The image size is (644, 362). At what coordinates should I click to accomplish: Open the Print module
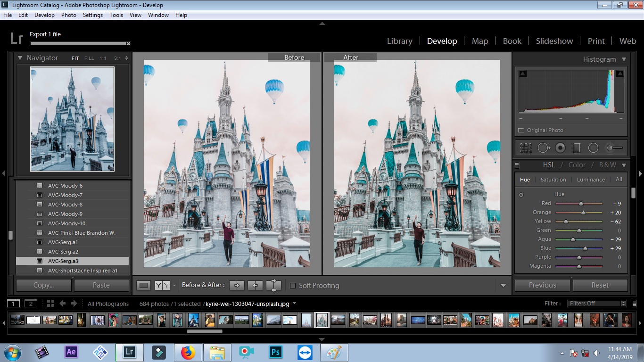coord(596,41)
